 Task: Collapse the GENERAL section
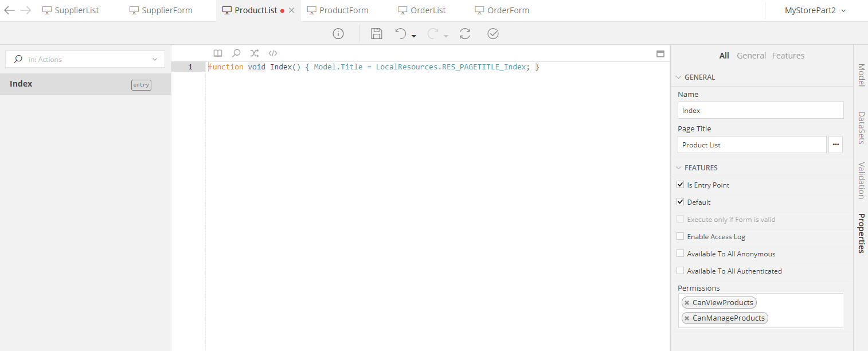679,77
